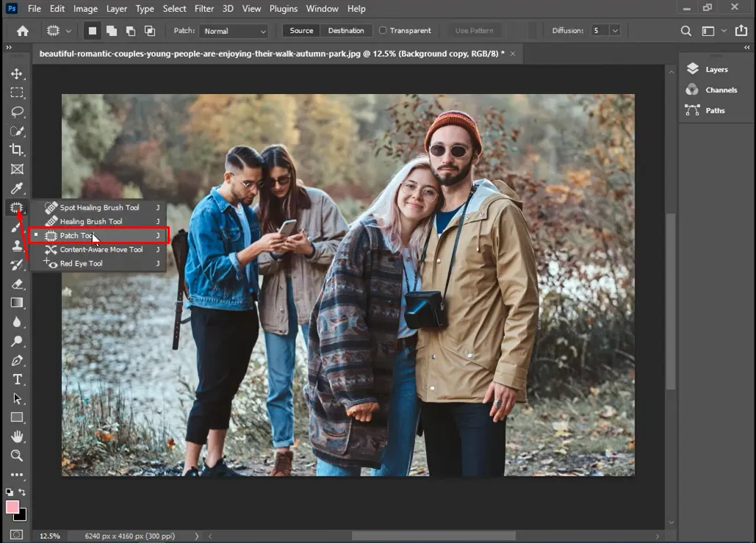Open the tool preset picker arrow
This screenshot has height=543, width=756.
69,31
